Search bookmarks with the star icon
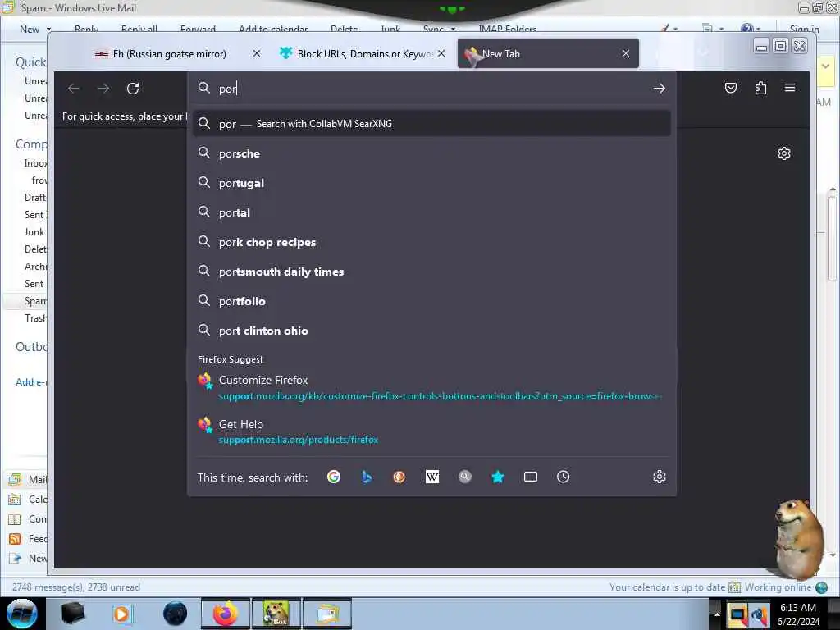The width and height of the screenshot is (840, 630). (x=498, y=477)
